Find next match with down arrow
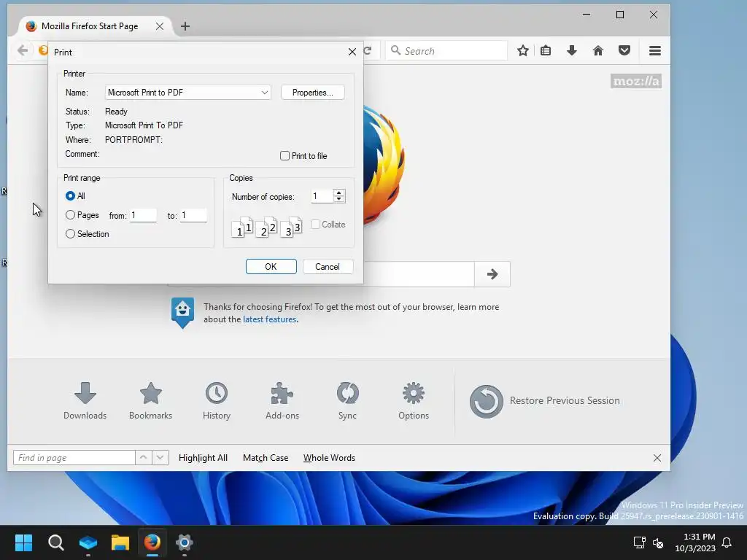Image resolution: width=747 pixels, height=560 pixels. pos(160,458)
